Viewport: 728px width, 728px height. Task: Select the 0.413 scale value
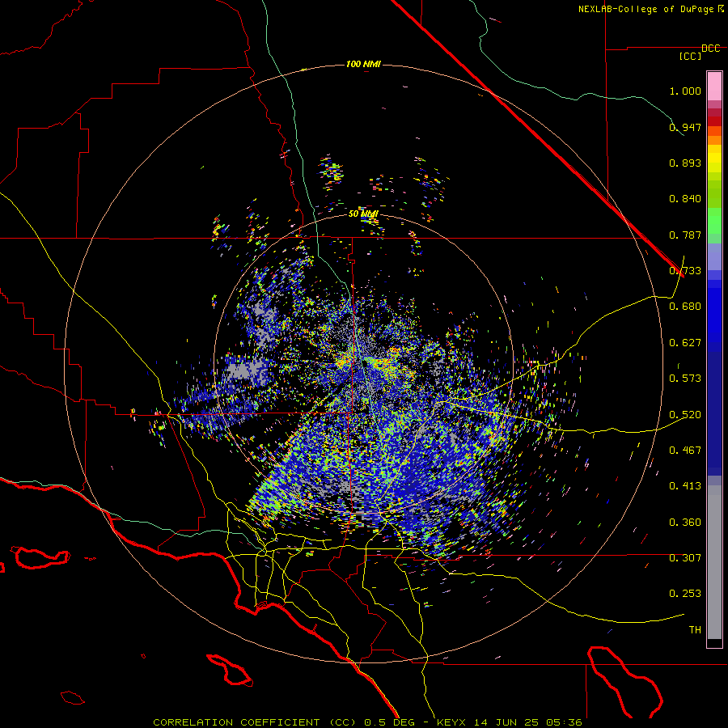click(685, 486)
